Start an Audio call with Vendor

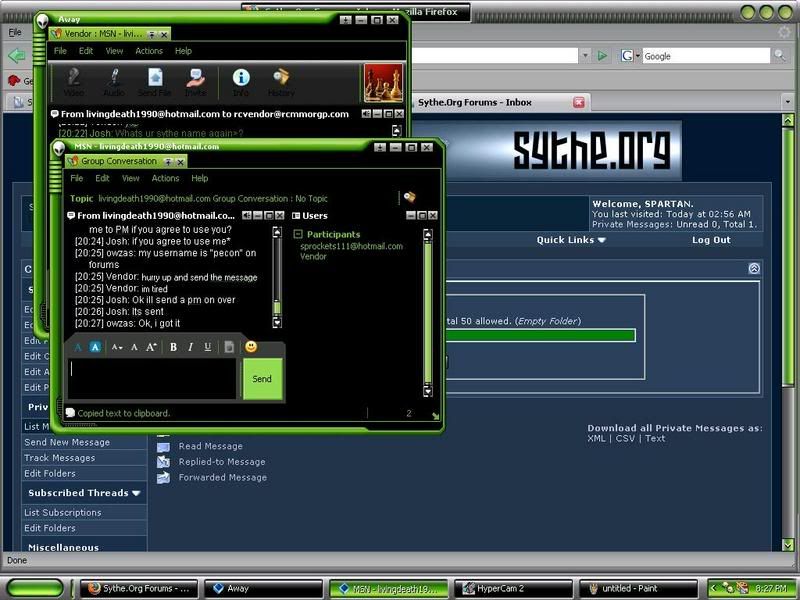[114, 82]
